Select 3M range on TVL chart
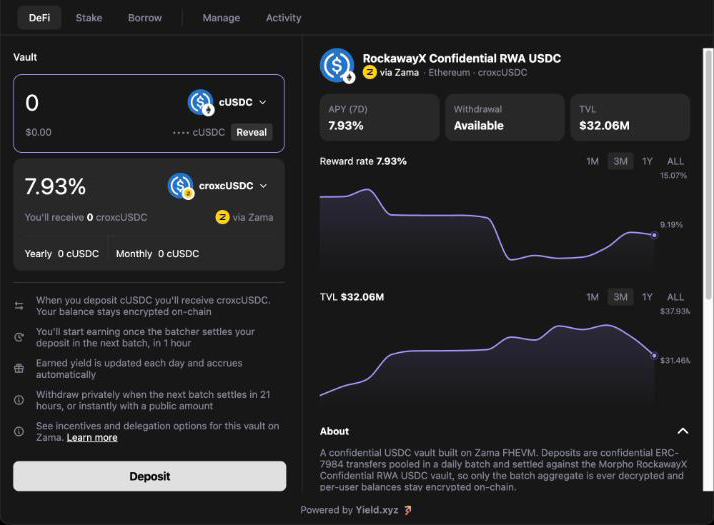The image size is (714, 525). 620,297
